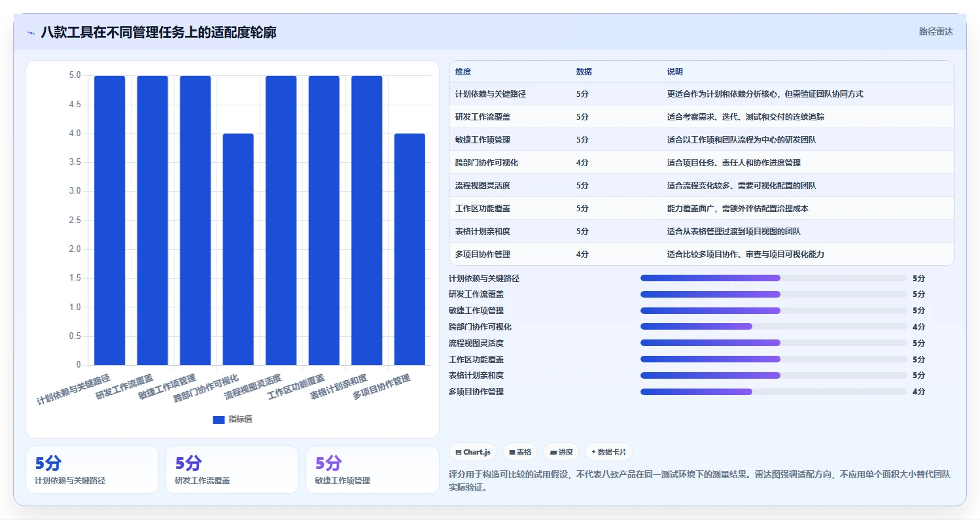Click the 计划依赖与关键路径 bar in chart

109,220
